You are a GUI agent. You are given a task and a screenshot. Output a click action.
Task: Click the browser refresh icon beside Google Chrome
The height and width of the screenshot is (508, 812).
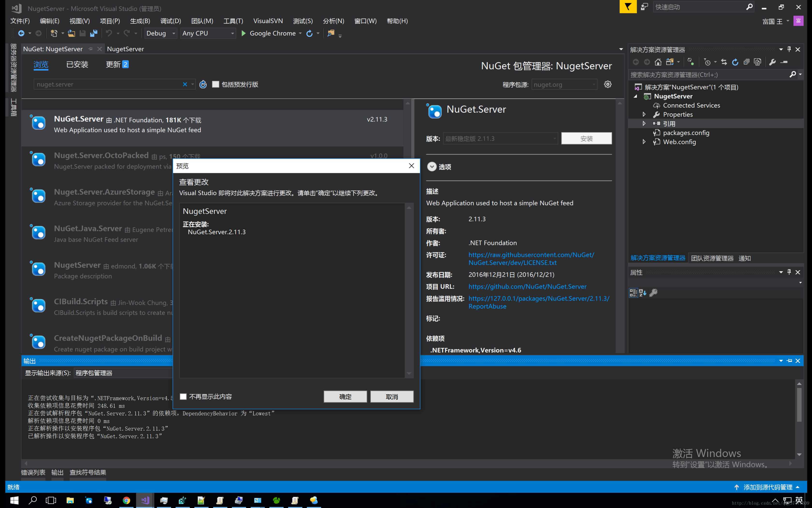coord(309,33)
